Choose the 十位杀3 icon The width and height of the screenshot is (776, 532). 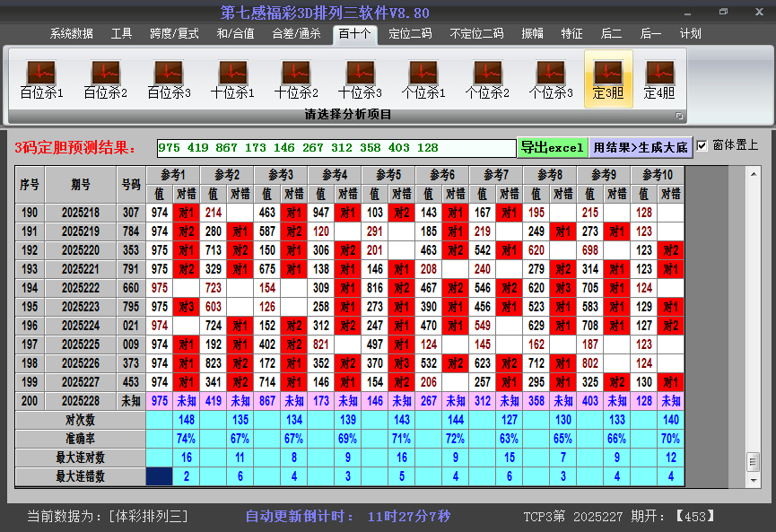tap(360, 79)
